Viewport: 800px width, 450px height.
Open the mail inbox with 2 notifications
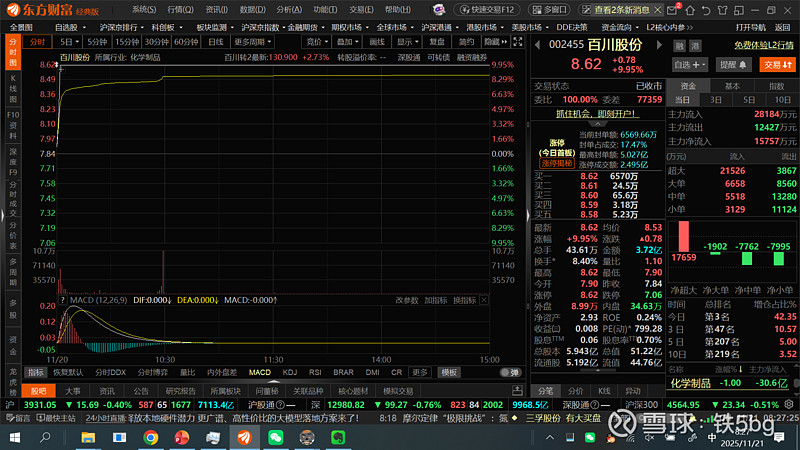point(673,9)
